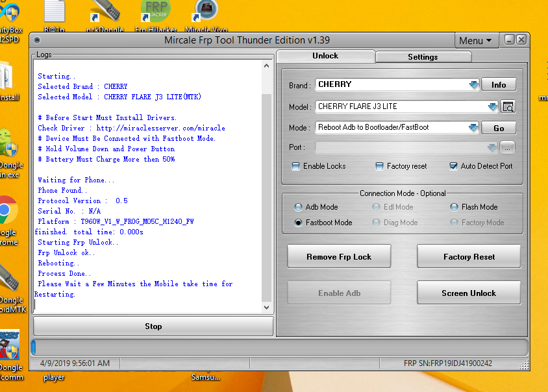Select the Fastboot Mode radio button
The width and height of the screenshot is (548, 392).
298,223
